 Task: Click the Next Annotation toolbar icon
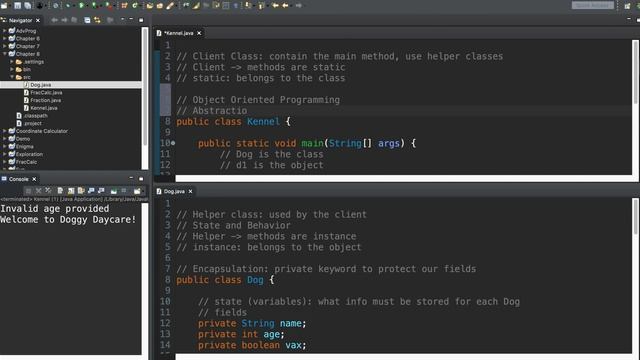pyautogui.click(x=248, y=6)
